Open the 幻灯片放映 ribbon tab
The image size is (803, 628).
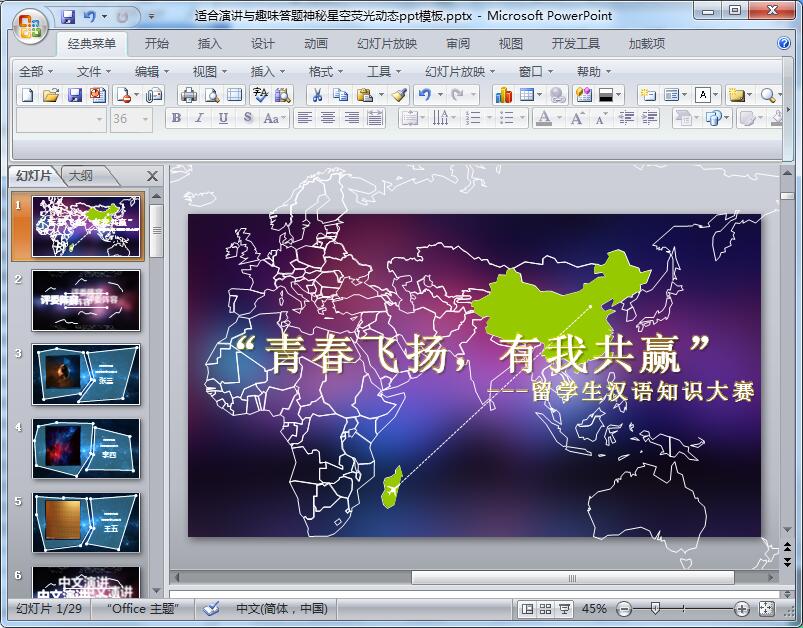[x=387, y=44]
